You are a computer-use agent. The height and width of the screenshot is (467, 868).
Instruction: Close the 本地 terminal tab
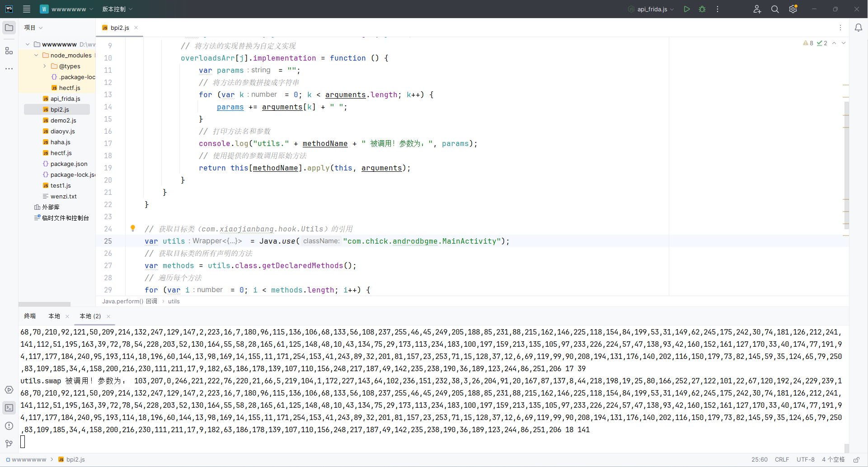(67, 316)
